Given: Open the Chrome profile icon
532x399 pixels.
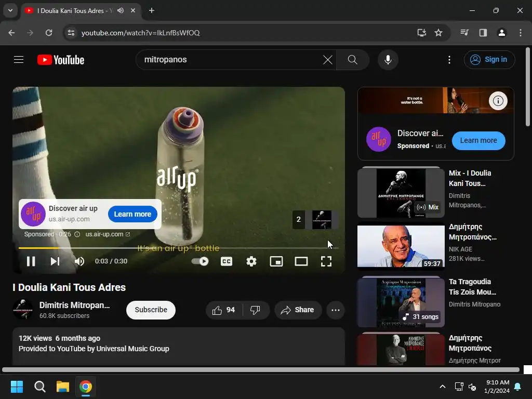Looking at the screenshot, I should click(x=501, y=33).
